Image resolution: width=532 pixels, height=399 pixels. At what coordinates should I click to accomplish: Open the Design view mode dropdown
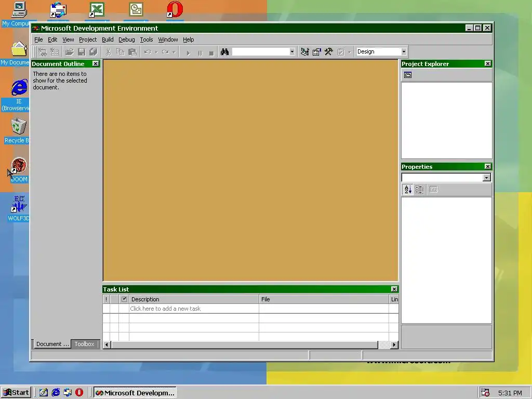[x=403, y=52]
